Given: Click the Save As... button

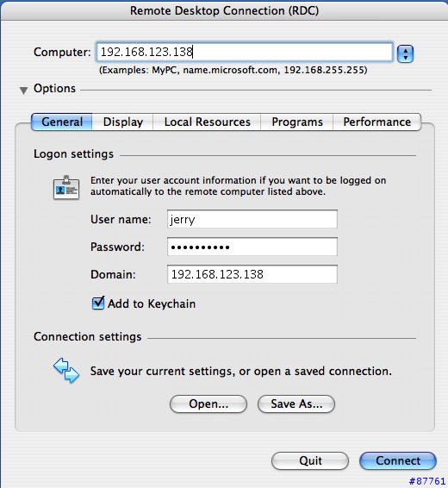Looking at the screenshot, I should (x=296, y=404).
